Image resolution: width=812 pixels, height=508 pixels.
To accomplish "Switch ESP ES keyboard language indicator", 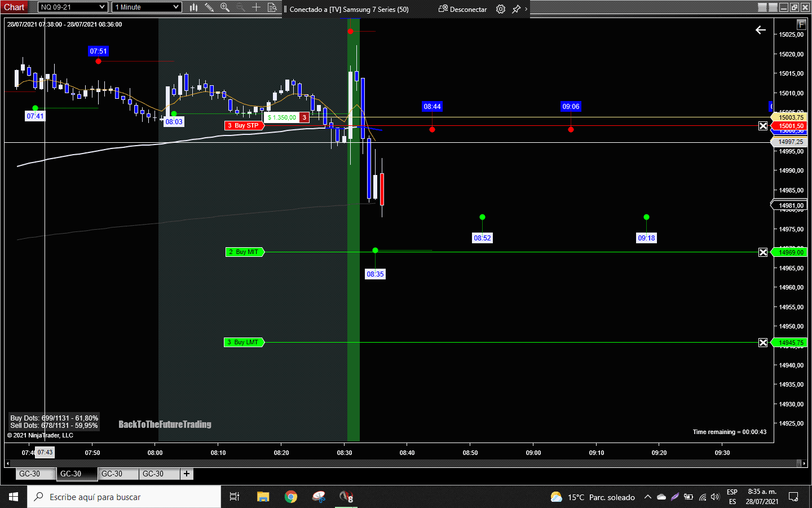I will (x=732, y=497).
